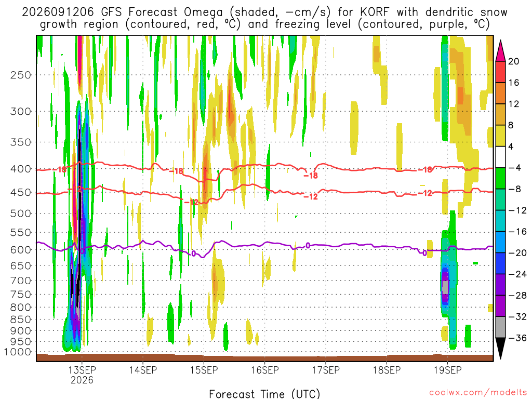The image size is (532, 399).
Task: Click the 250 pressure level label
Action: tap(21, 75)
